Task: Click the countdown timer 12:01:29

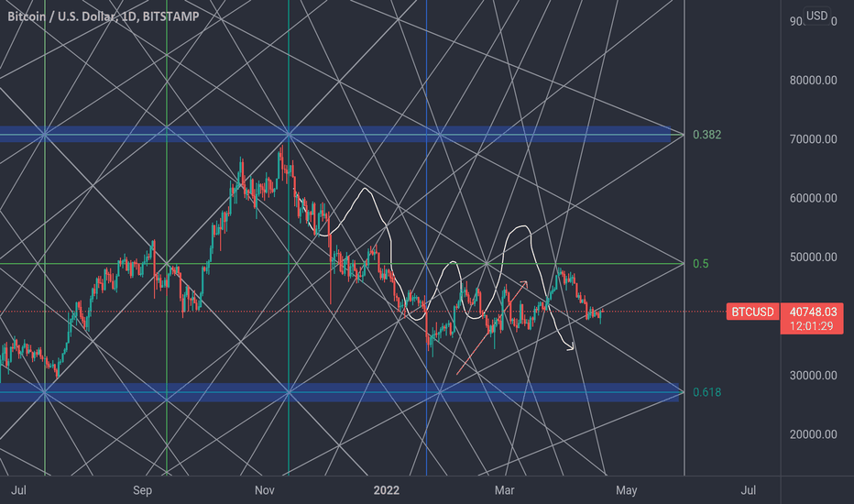Action: 812,326
